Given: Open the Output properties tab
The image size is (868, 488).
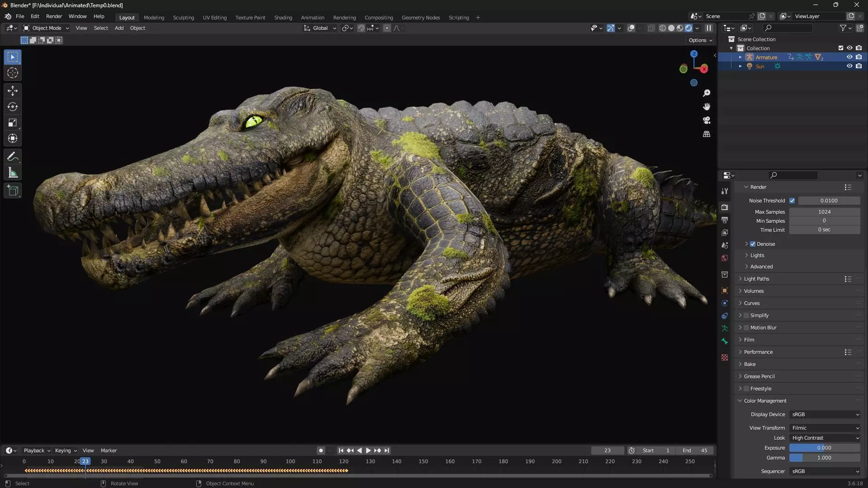Looking at the screenshot, I should pos(725,220).
